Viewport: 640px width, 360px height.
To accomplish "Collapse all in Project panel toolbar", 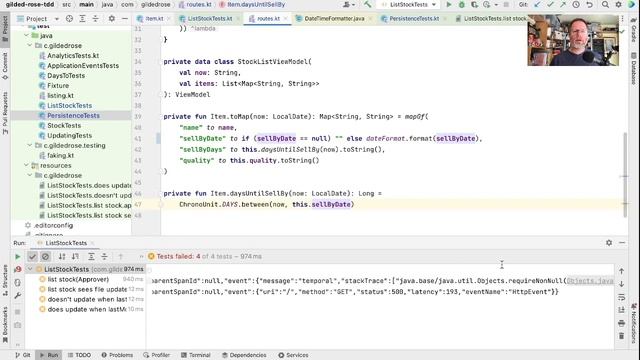I will point(95,19).
